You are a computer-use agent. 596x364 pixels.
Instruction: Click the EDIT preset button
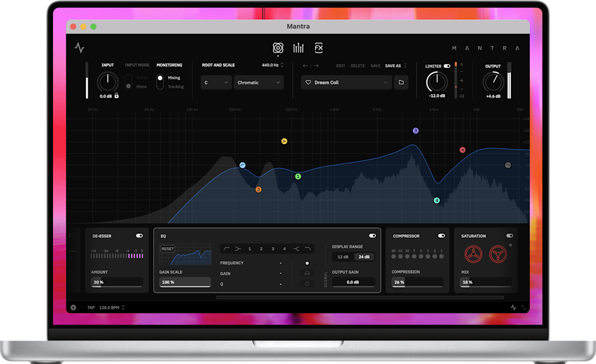(340, 66)
